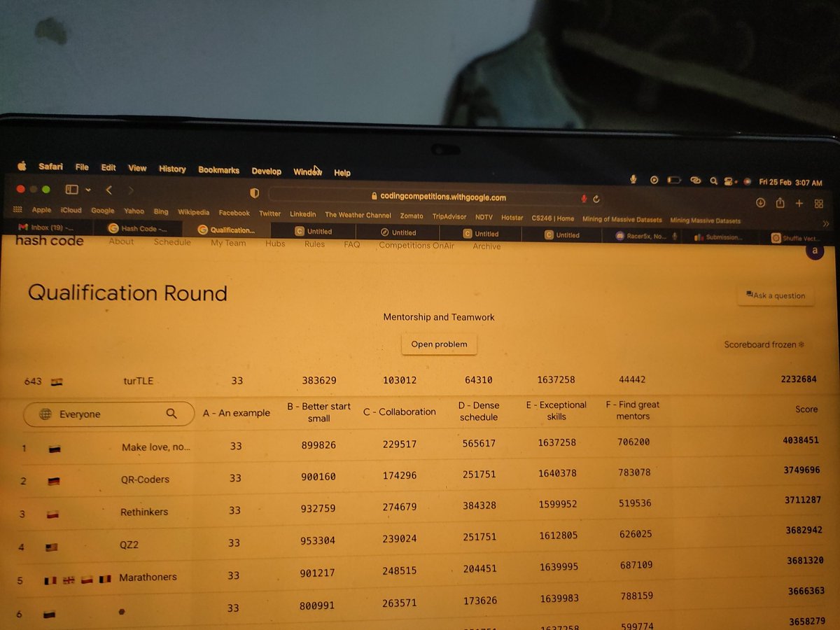Screen dimensions: 840x630
Task: Show more bookmarks overflow chevron
Action: tap(825, 223)
